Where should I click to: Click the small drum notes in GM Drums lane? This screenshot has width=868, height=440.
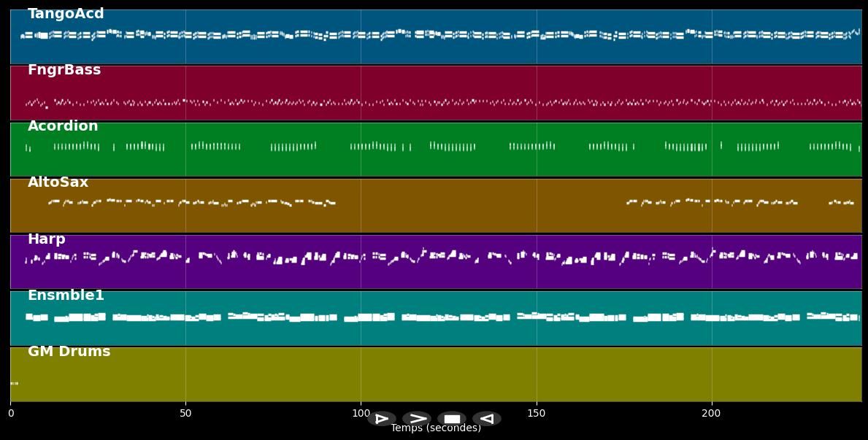[x=14, y=383]
